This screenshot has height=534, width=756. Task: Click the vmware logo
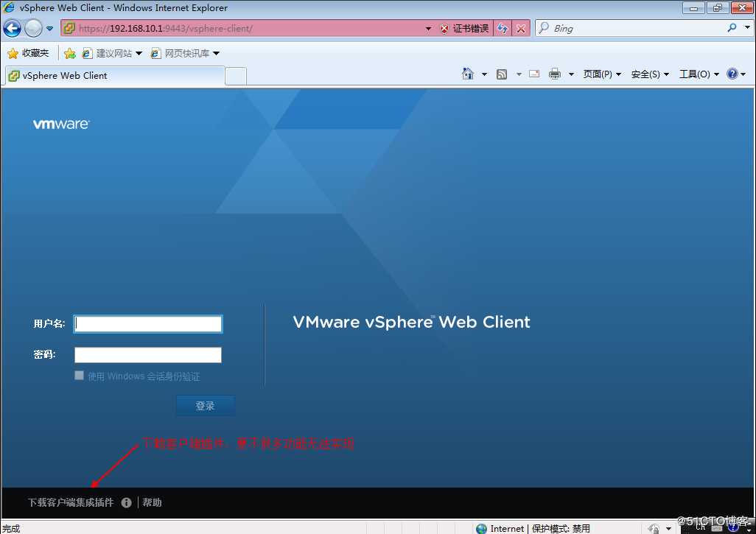pyautogui.click(x=61, y=124)
